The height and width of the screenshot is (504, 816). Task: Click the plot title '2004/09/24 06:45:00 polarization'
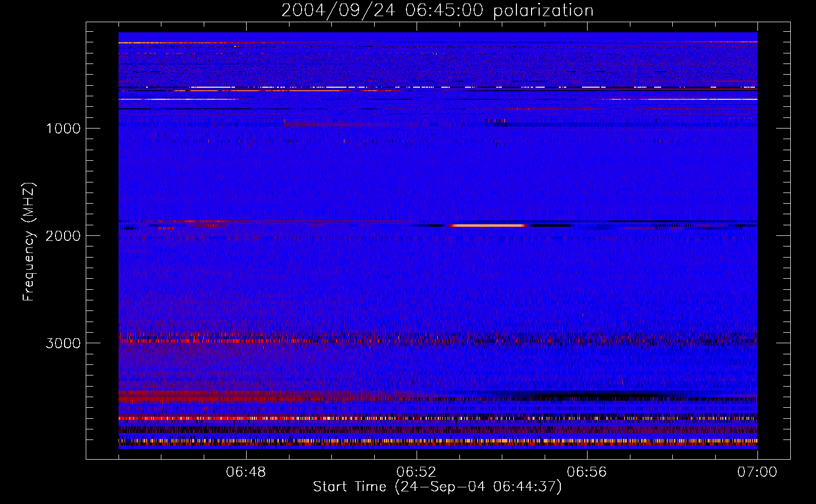tap(437, 10)
